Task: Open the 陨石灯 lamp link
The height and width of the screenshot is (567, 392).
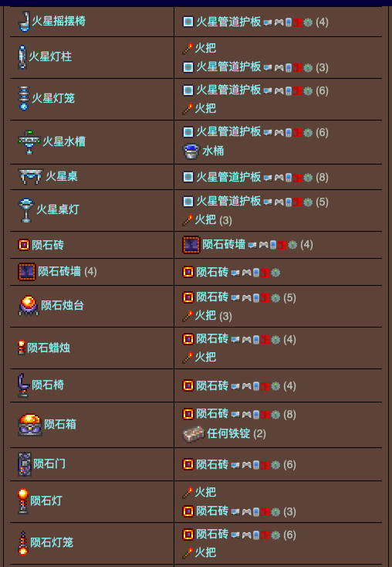Action: pos(46,501)
